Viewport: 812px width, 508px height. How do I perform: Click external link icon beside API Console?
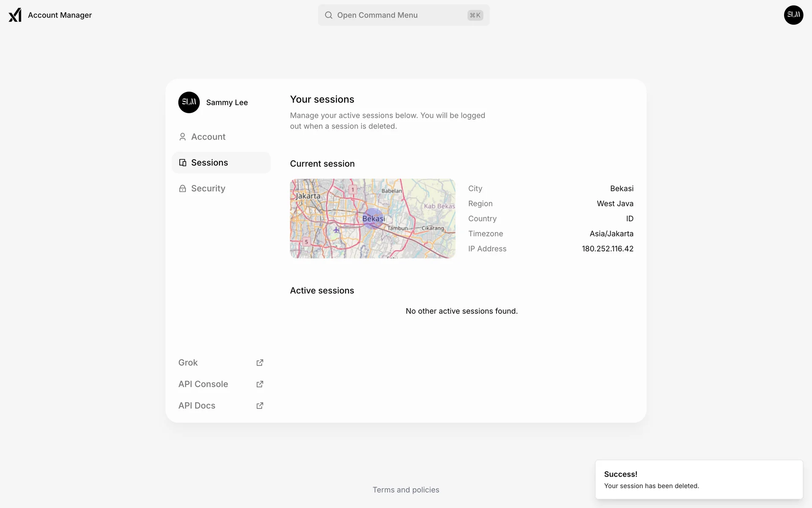260,384
